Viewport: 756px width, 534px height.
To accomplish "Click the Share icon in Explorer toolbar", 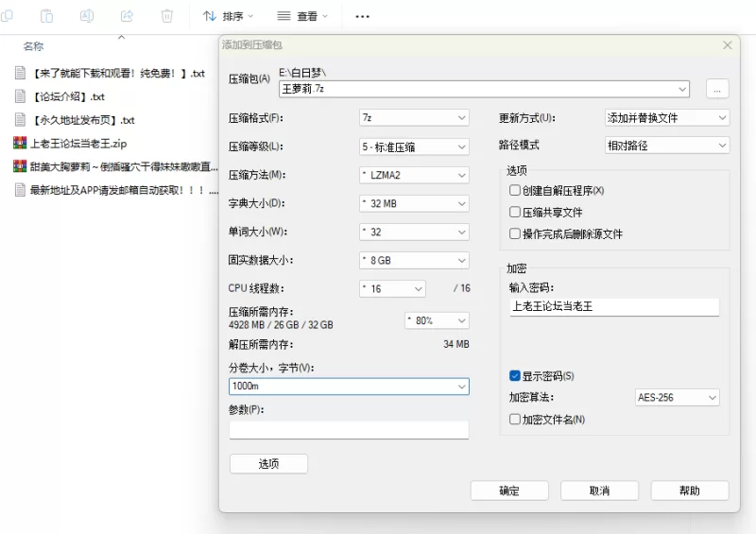I will 128,16.
